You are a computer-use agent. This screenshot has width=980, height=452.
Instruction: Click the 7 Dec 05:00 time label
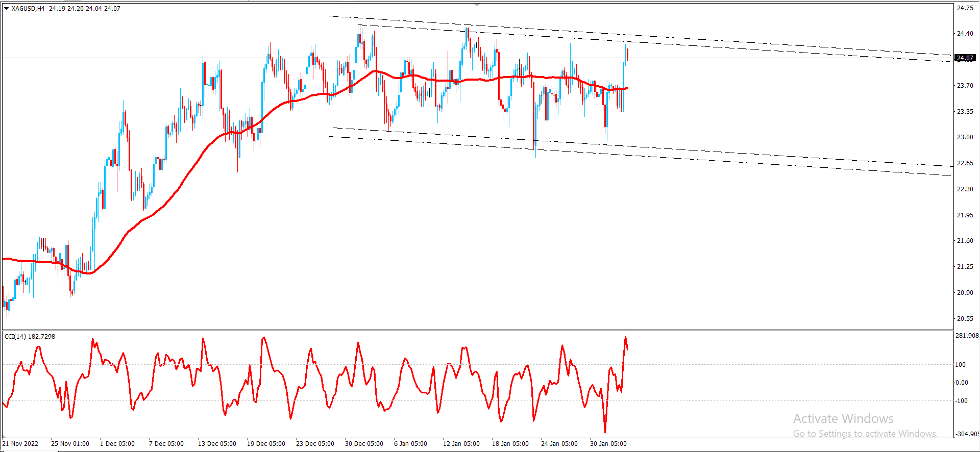(166, 444)
